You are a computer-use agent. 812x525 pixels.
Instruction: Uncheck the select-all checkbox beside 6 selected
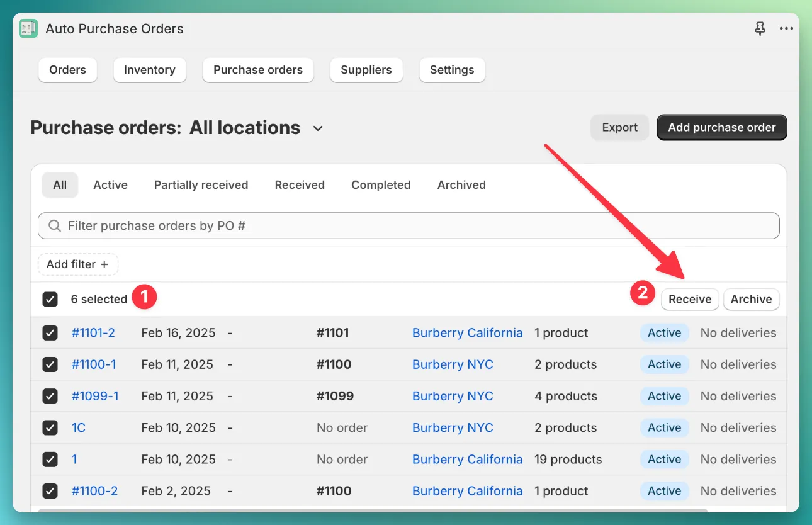(x=50, y=299)
